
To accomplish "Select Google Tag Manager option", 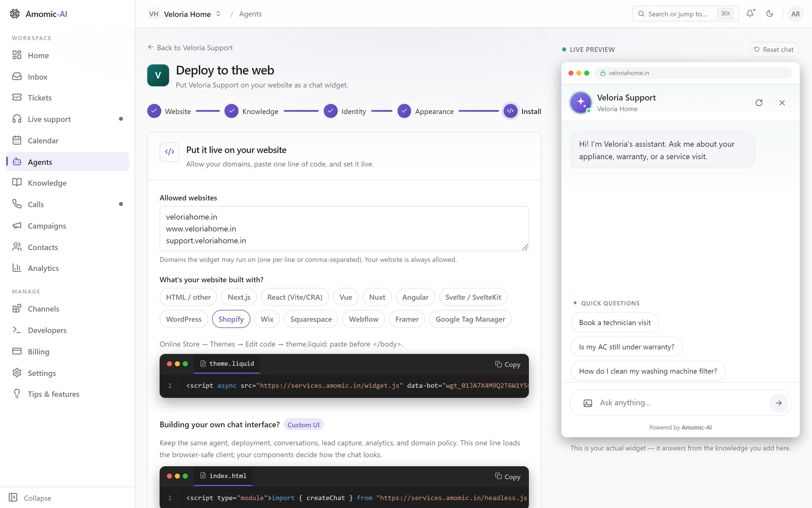I will click(x=470, y=319).
